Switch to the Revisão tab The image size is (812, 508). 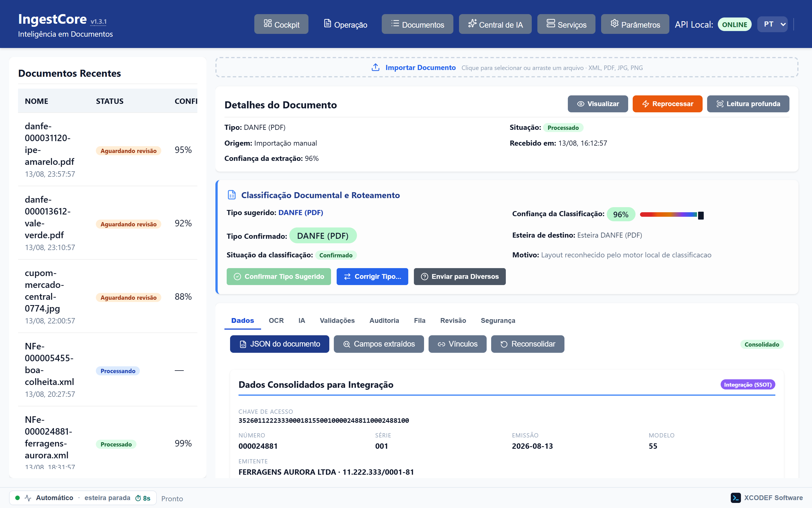click(x=453, y=321)
